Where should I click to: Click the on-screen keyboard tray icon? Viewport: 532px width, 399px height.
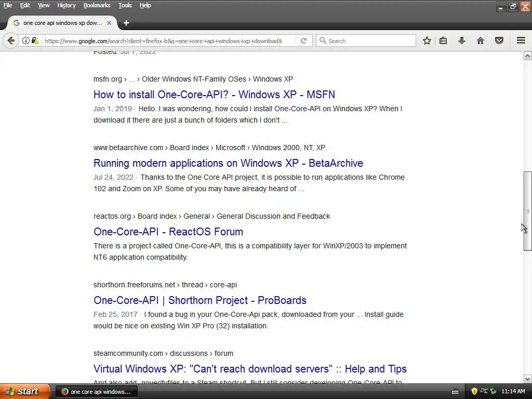point(455,392)
